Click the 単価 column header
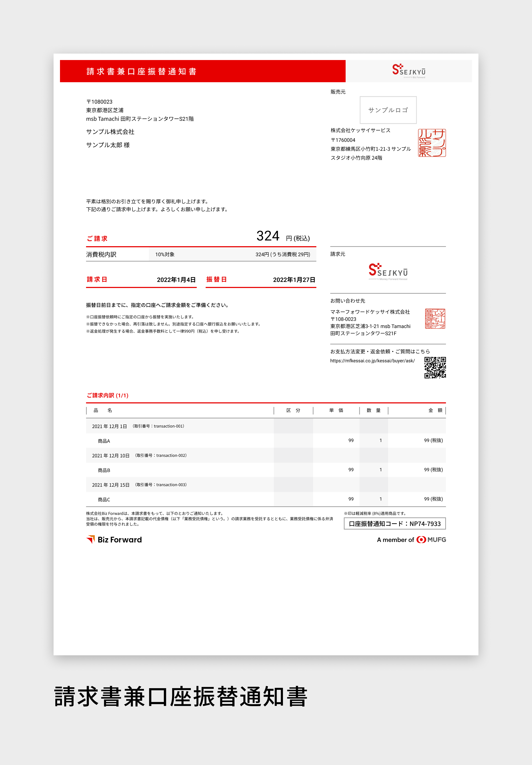Screen dimensions: 532x765 [336, 411]
